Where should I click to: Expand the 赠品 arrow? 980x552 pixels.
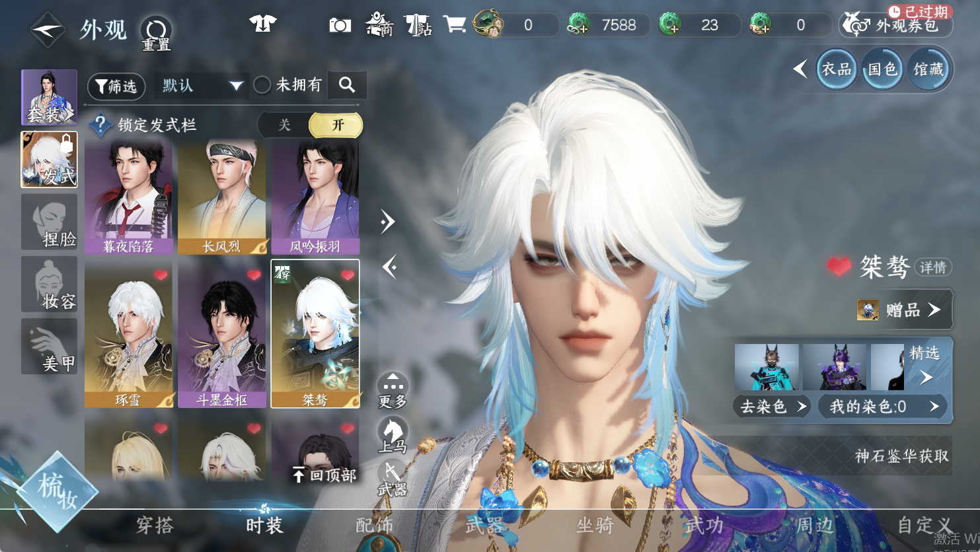pyautogui.click(x=934, y=310)
